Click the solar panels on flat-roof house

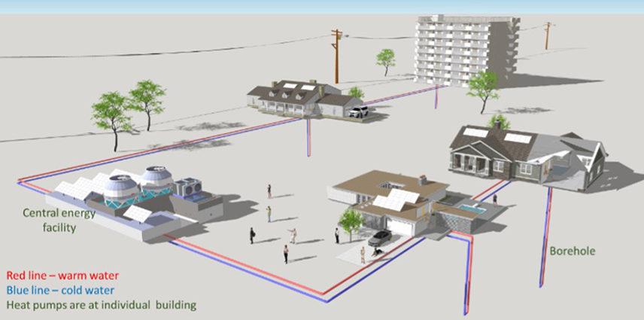pyautogui.click(x=395, y=199)
